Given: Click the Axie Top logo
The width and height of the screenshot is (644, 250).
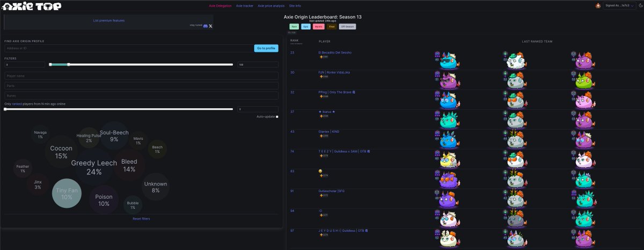Looking at the screenshot, I should pos(32,6).
